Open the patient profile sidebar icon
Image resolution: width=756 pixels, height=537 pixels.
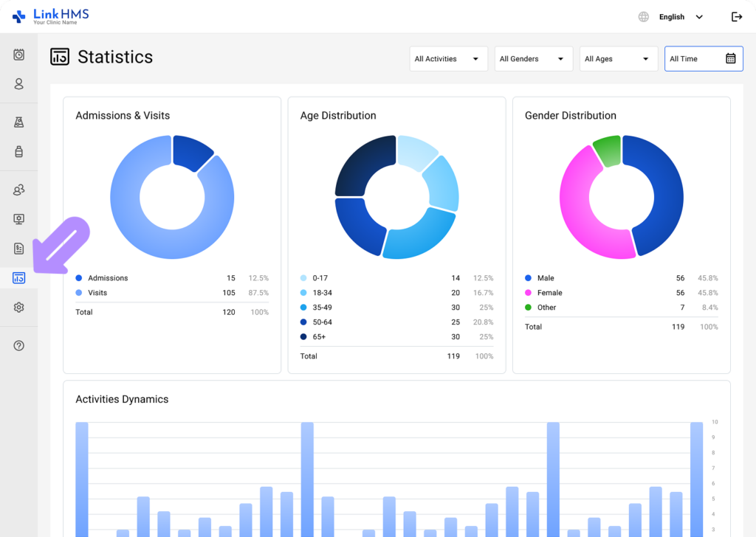[x=19, y=84]
